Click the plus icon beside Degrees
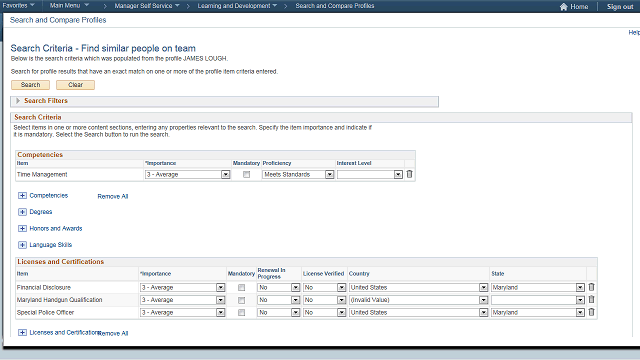The image size is (640, 360). coord(22,212)
